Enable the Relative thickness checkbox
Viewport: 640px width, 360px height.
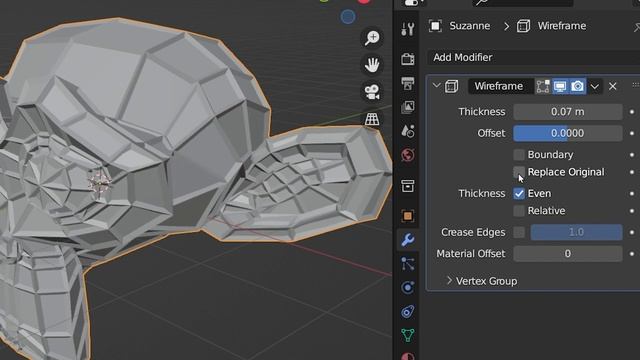[x=519, y=211]
